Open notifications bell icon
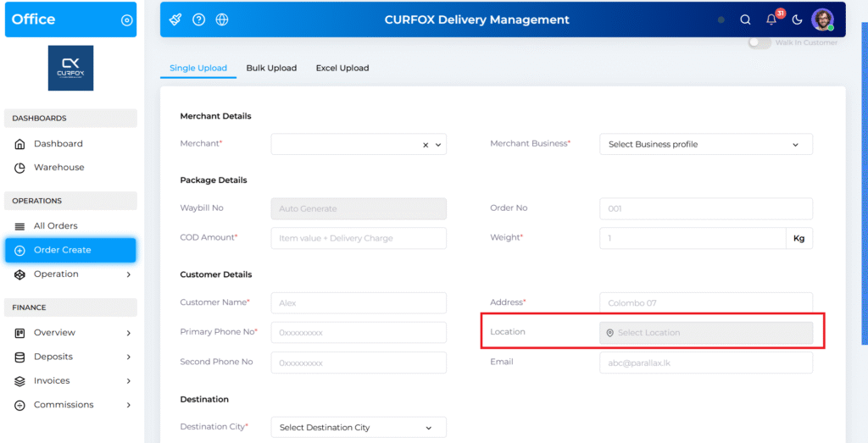This screenshot has height=443, width=868. click(771, 19)
